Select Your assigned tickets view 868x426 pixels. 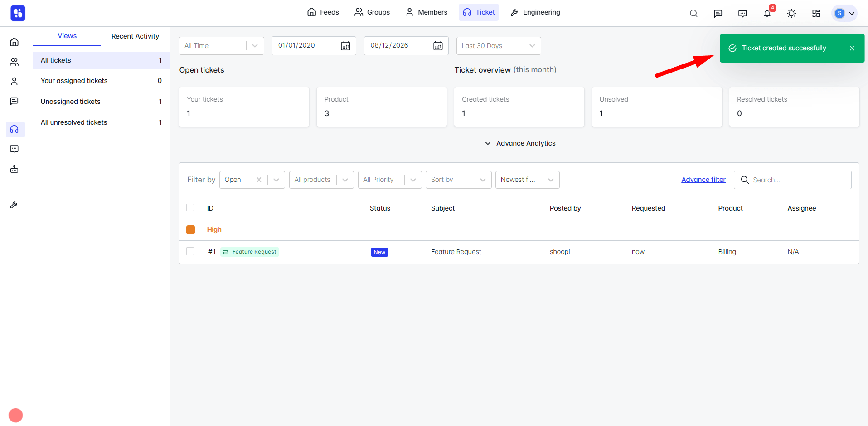tap(101, 81)
